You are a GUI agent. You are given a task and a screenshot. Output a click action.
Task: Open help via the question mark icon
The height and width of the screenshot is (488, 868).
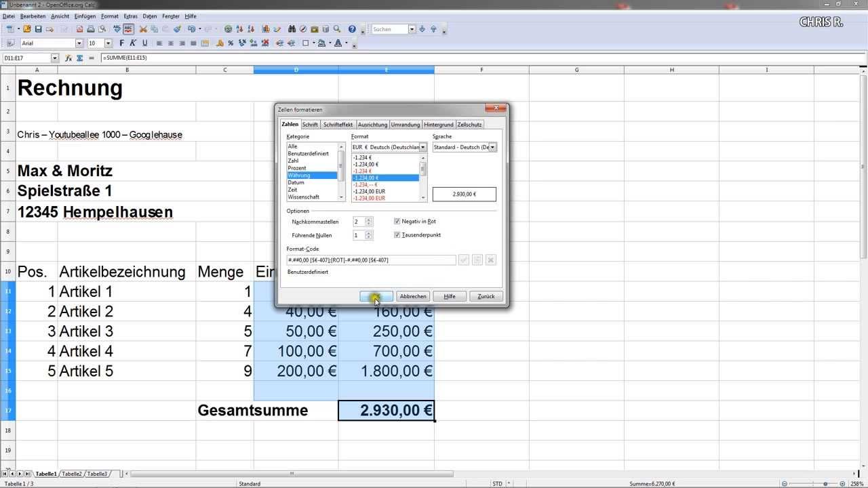[352, 29]
